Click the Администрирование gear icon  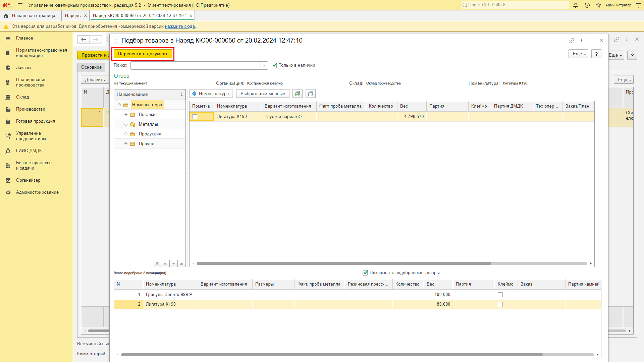point(8,192)
